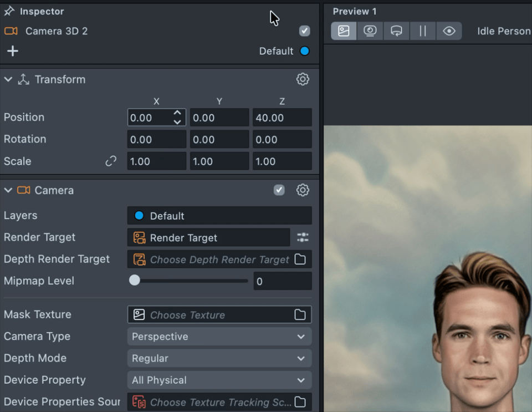Open the Camera component settings gear
This screenshot has width=532, height=412.
click(x=303, y=190)
